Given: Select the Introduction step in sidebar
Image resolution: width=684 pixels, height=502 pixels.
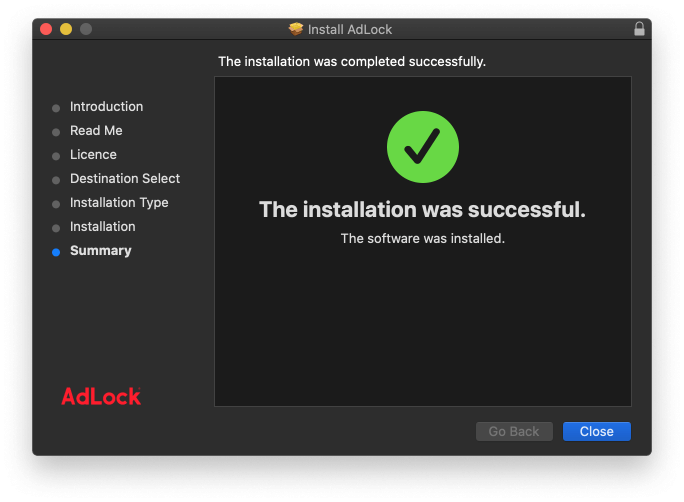Looking at the screenshot, I should (106, 106).
